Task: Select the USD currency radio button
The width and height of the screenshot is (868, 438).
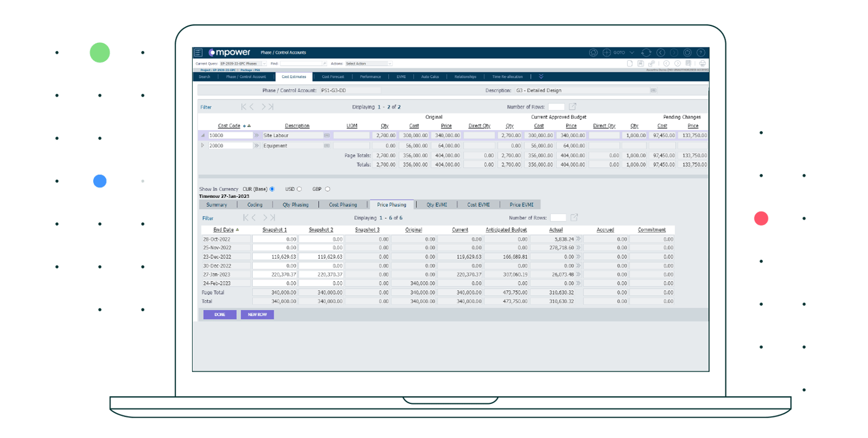Action: [300, 189]
